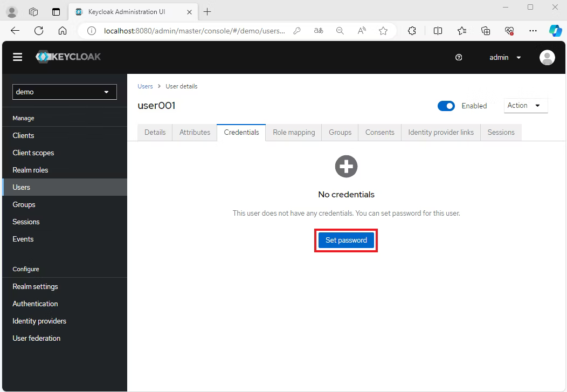The height and width of the screenshot is (392, 567).
Task: Click the read aloud icon
Action: tap(362, 31)
